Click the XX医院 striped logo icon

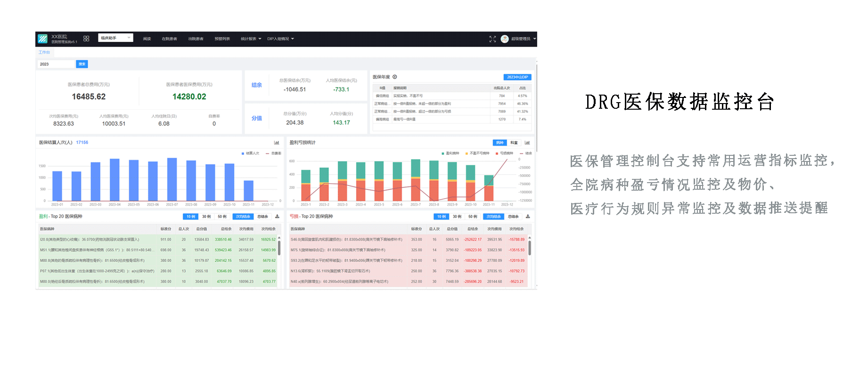click(x=42, y=39)
